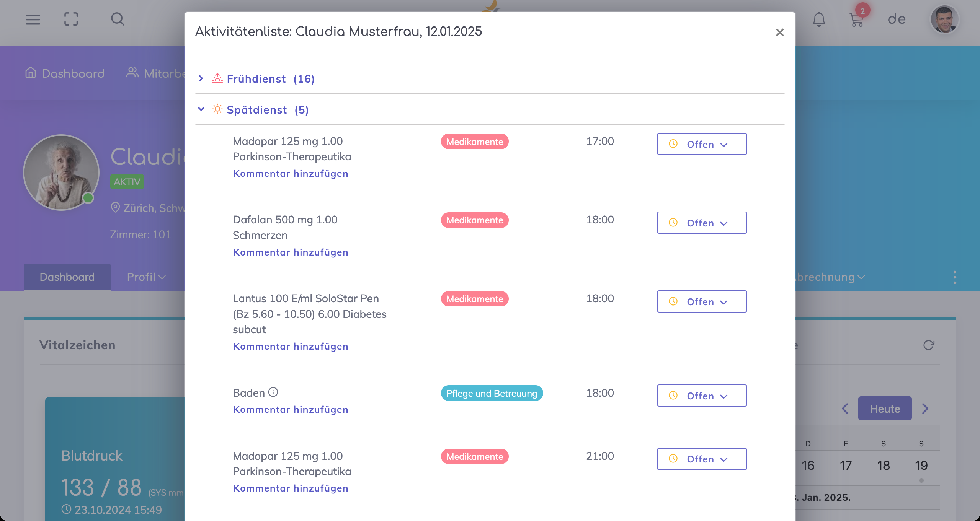Switch to the Dashboard tab
The height and width of the screenshot is (521, 980).
67,277
